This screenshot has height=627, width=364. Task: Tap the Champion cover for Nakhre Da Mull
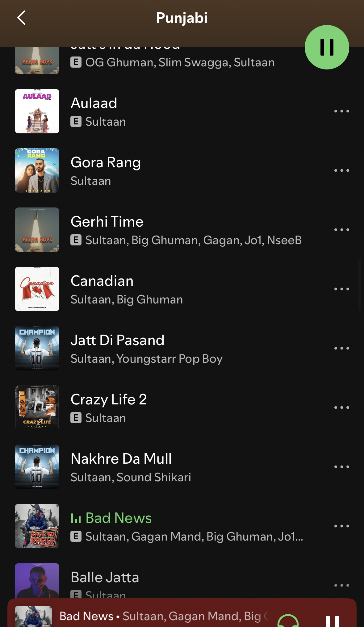coord(37,467)
